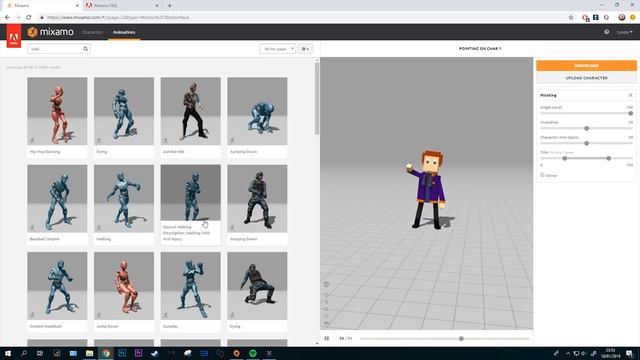The width and height of the screenshot is (640, 360).
Task: Pause the animation playback
Action: (327, 338)
